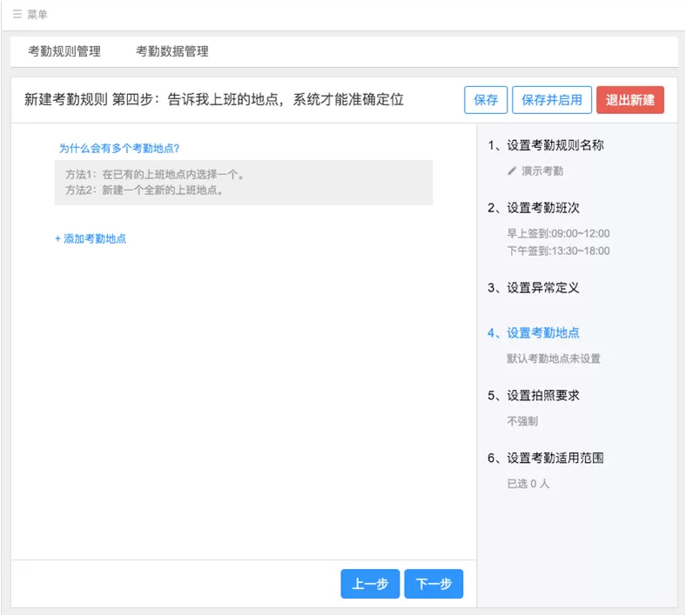
Task: Select step 2、设置考勤班次
Action: [534, 208]
